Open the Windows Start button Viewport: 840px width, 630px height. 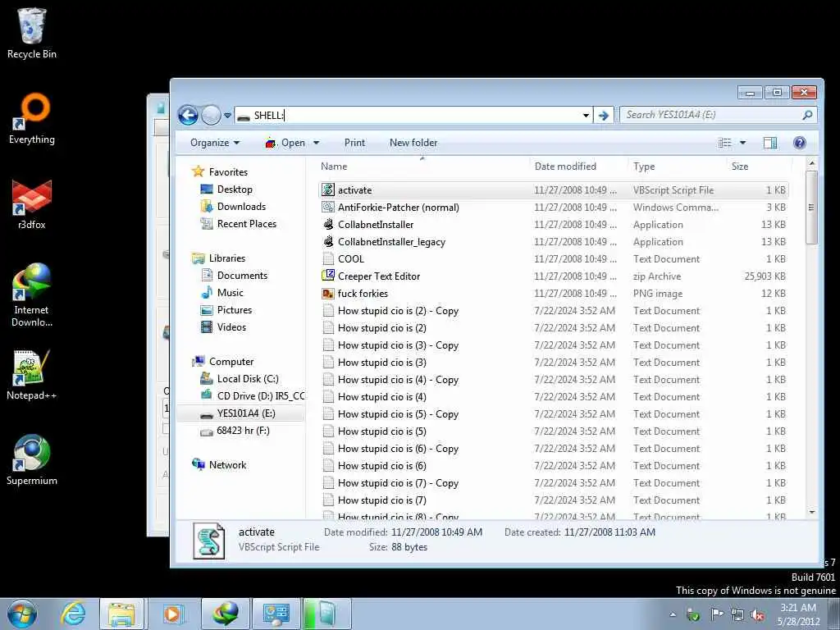(21, 614)
